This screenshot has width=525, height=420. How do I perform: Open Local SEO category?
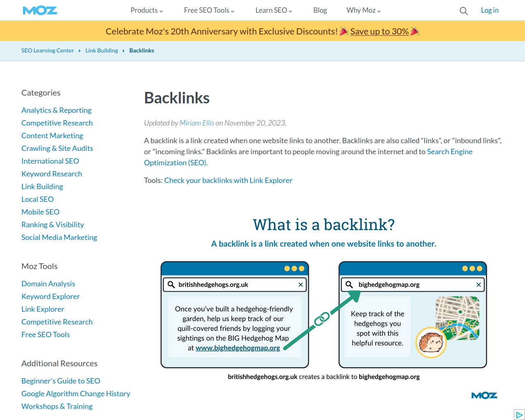pos(37,199)
